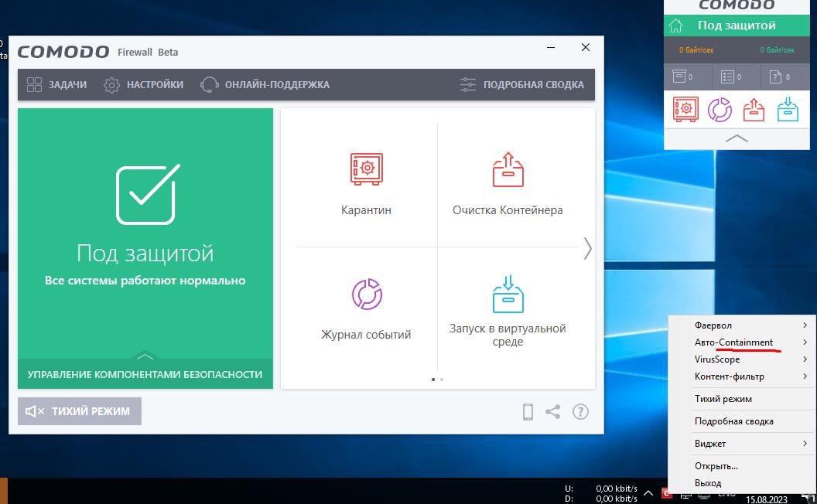Open the Журнал событий tile

pos(366,308)
